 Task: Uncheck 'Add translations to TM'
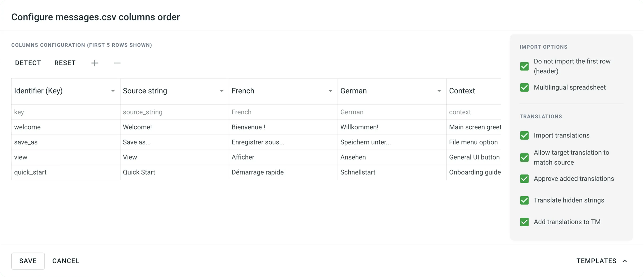click(525, 222)
